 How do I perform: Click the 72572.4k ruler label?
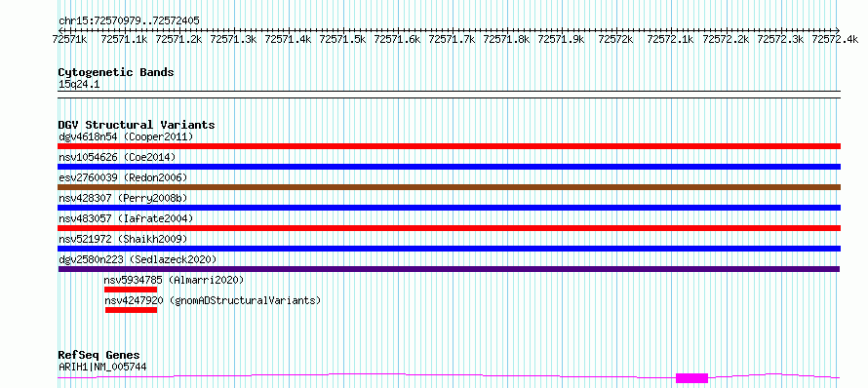click(x=835, y=39)
